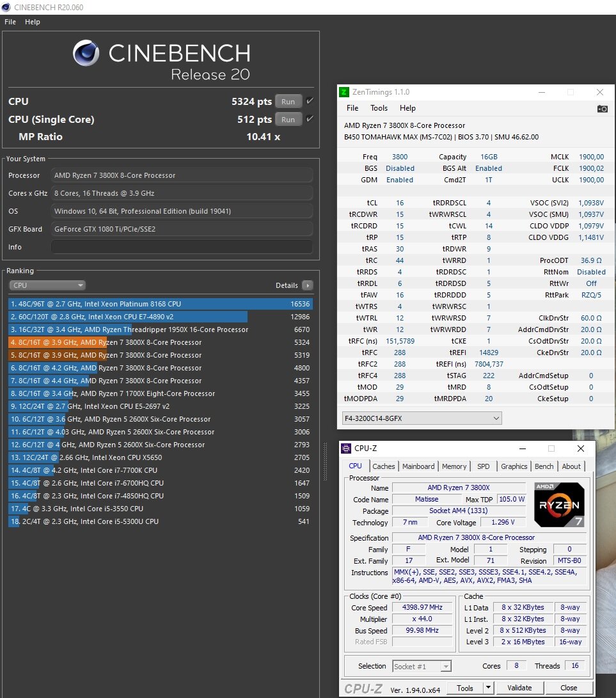This screenshot has height=698, width=616.
Task: Select the Ryzen 7 1700X ranking row
Action: point(160,394)
